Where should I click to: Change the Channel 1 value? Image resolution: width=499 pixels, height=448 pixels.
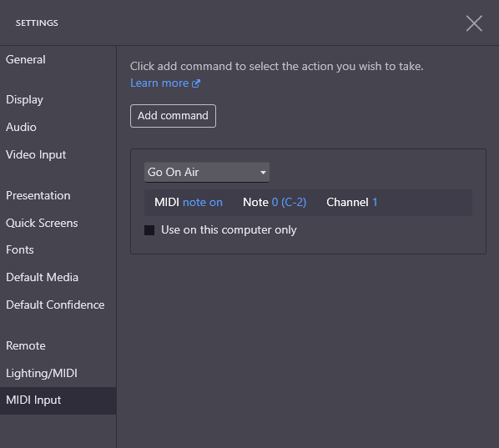tap(375, 203)
